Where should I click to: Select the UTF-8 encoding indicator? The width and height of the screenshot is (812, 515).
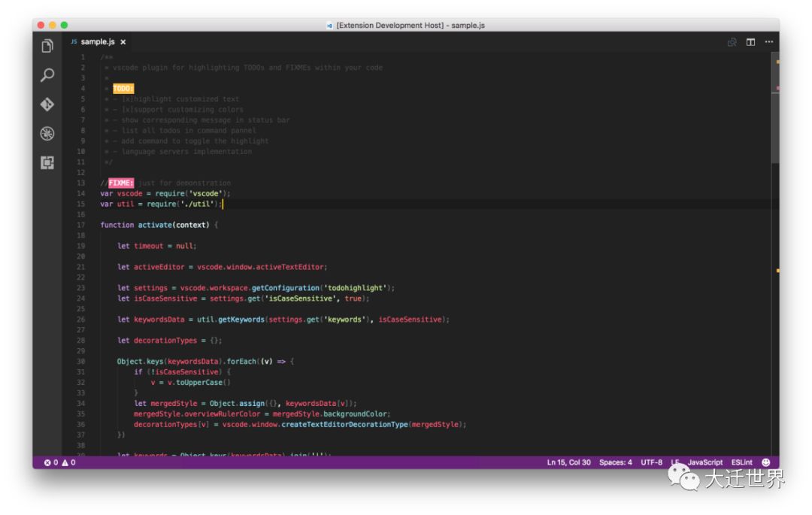pyautogui.click(x=651, y=462)
